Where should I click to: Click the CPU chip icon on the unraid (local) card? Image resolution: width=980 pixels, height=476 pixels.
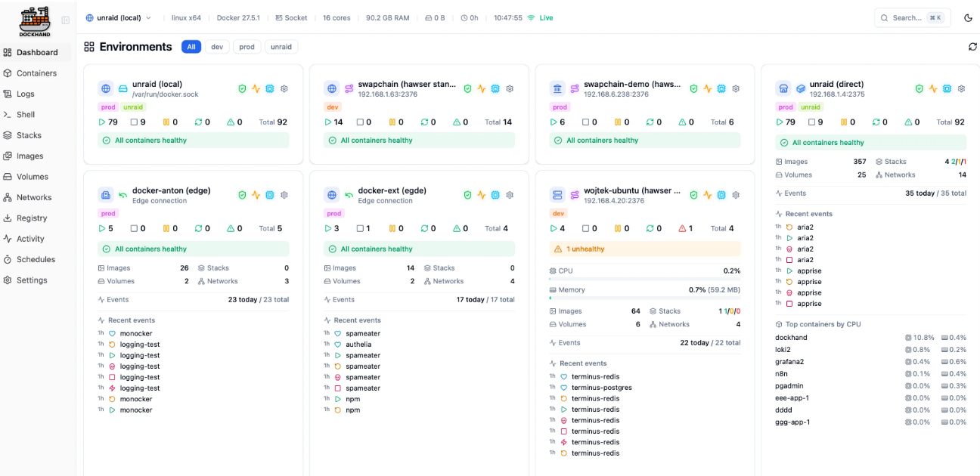[269, 88]
